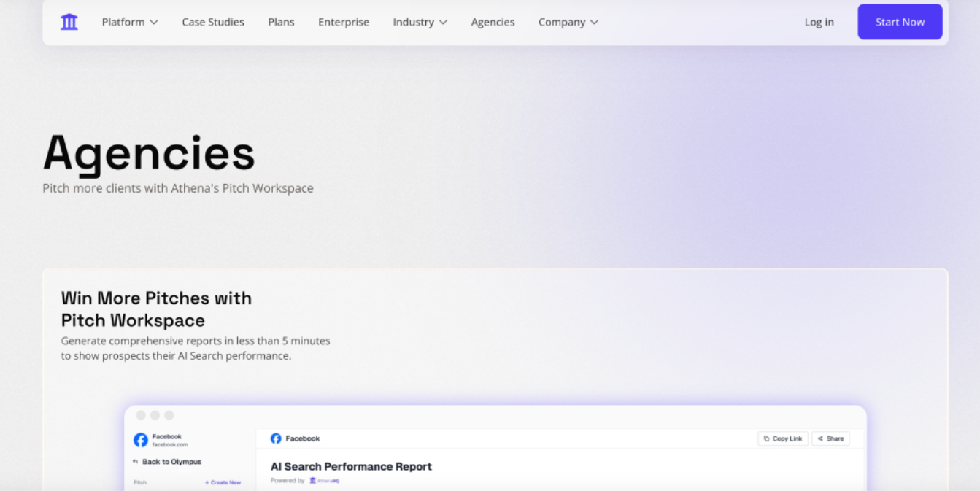Screen dimensions: 980x491
Task: Click Back to Olympus in preview sidebar
Action: (x=167, y=462)
